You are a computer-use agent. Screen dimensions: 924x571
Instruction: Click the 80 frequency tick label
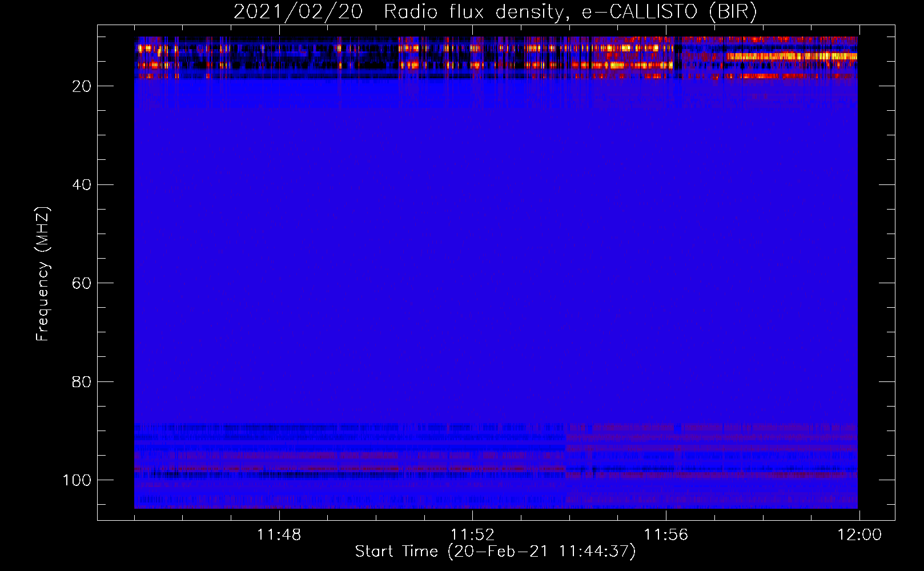[x=82, y=381]
